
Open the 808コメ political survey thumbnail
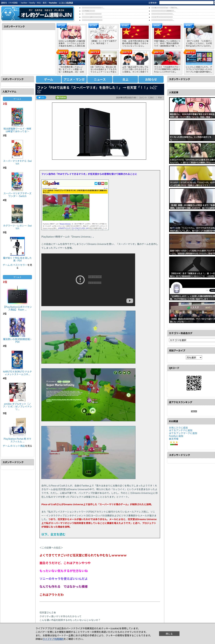(x=72, y=59)
